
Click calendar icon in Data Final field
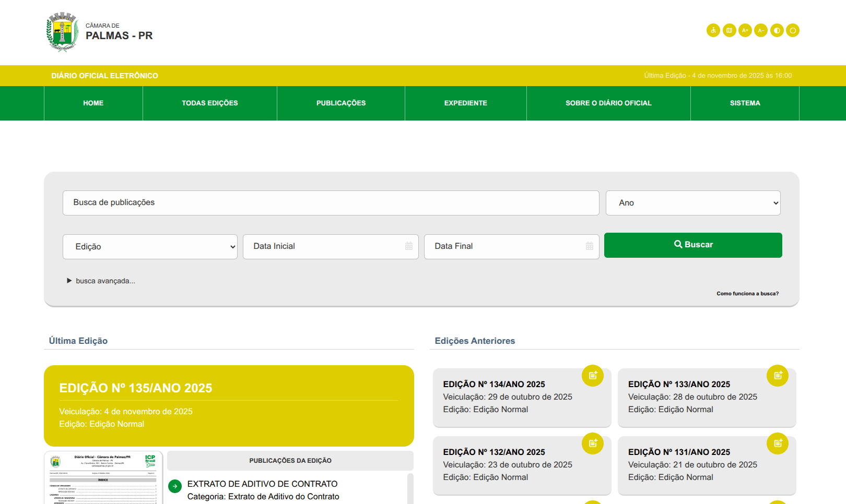point(590,246)
